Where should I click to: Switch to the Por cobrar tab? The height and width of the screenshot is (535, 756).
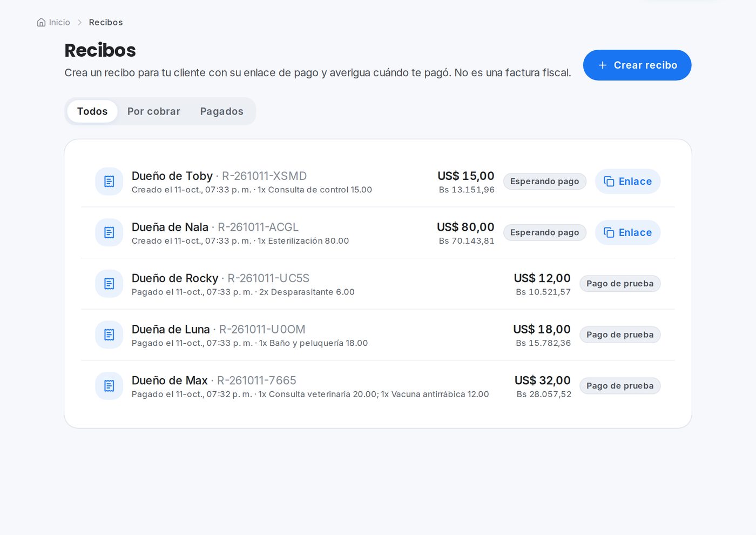154,111
